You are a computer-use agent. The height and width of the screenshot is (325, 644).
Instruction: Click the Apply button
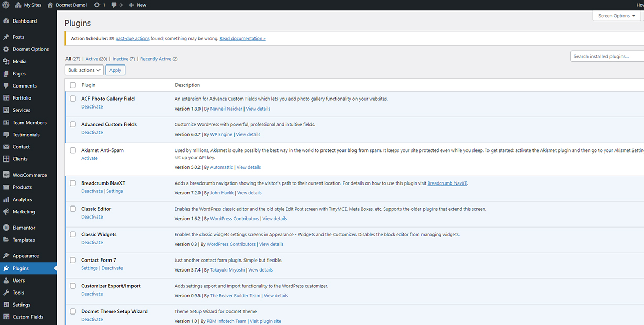(x=115, y=70)
